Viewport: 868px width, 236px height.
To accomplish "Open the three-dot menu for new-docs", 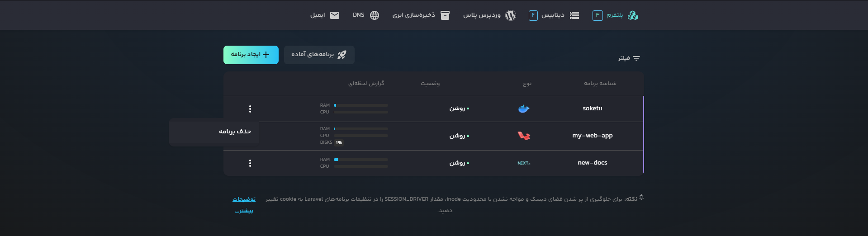I will pyautogui.click(x=250, y=163).
